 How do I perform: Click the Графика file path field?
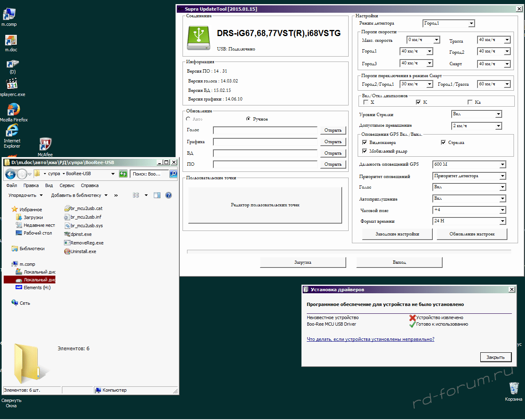click(265, 142)
